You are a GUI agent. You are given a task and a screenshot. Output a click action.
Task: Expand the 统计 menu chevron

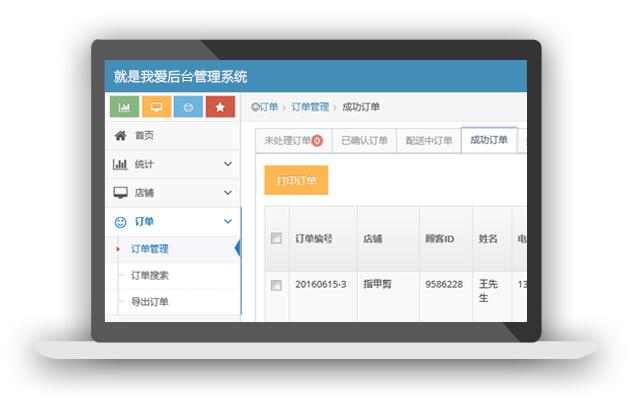[x=228, y=164]
